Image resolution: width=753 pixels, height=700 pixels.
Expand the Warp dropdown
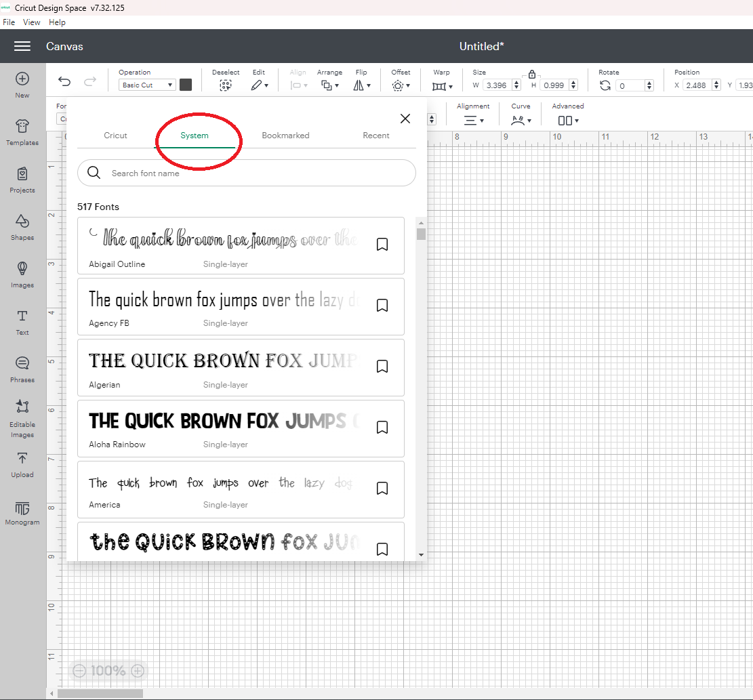[x=443, y=87]
